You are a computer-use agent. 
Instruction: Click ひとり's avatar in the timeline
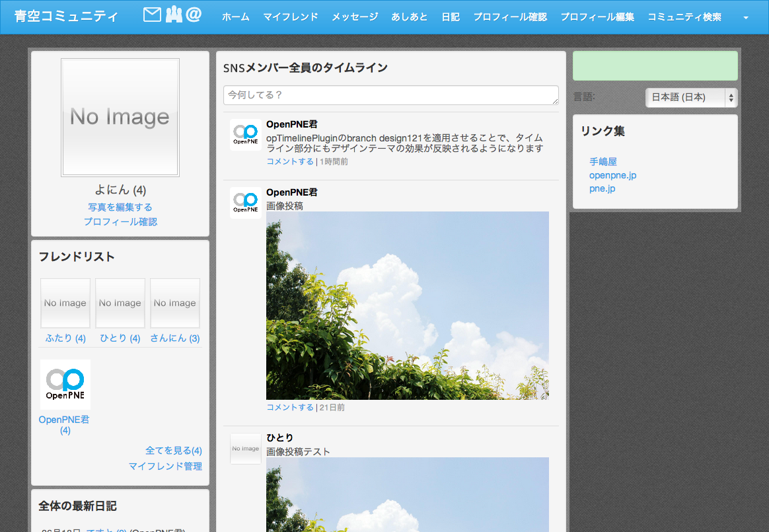[246, 449]
